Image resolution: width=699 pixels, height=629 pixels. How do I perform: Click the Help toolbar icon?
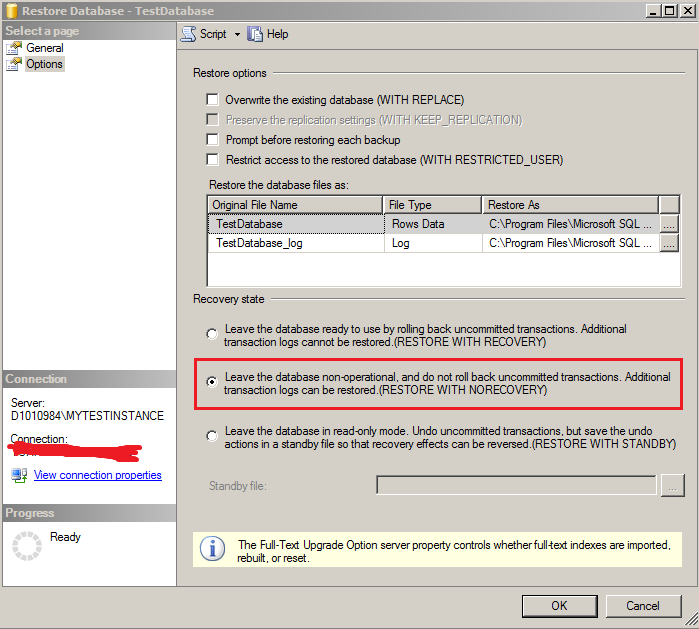pyautogui.click(x=255, y=34)
